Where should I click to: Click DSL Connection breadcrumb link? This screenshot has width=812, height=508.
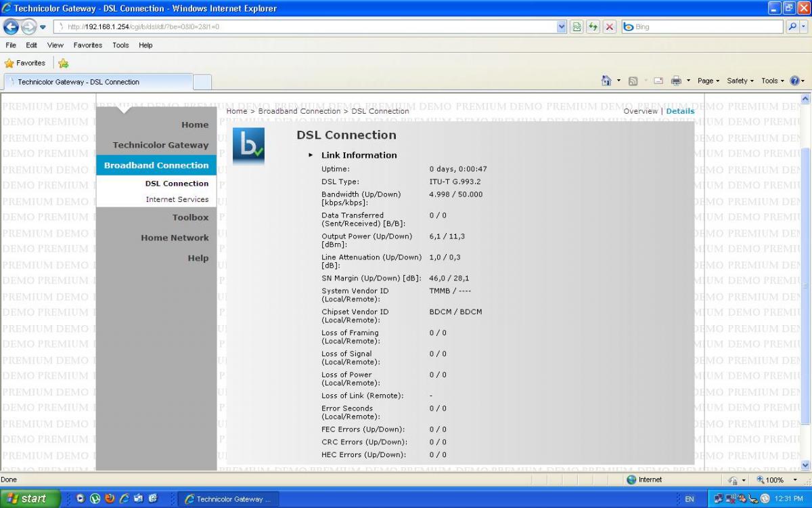380,111
